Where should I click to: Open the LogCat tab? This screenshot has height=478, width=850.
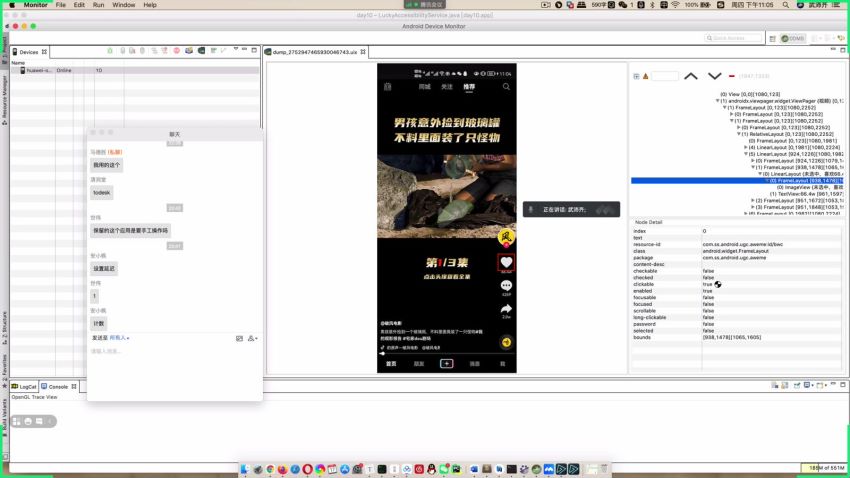[24, 387]
